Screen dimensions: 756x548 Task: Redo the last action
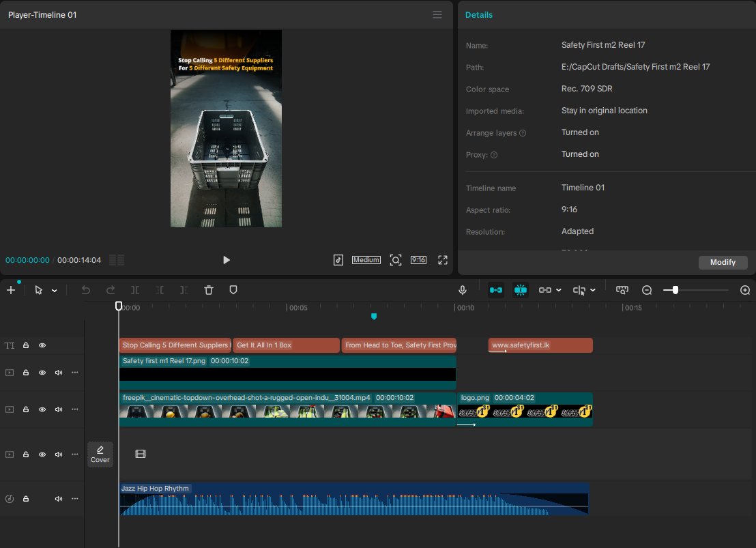tap(111, 290)
